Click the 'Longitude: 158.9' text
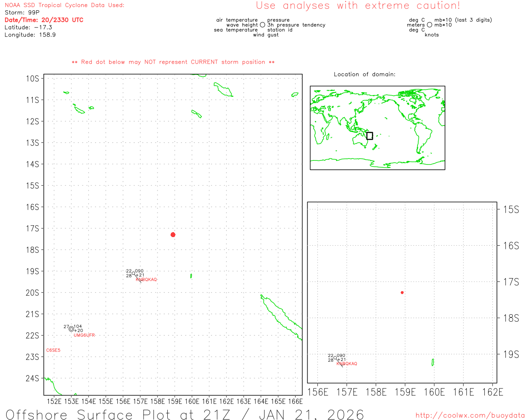The width and height of the screenshot is (525, 420). point(30,35)
